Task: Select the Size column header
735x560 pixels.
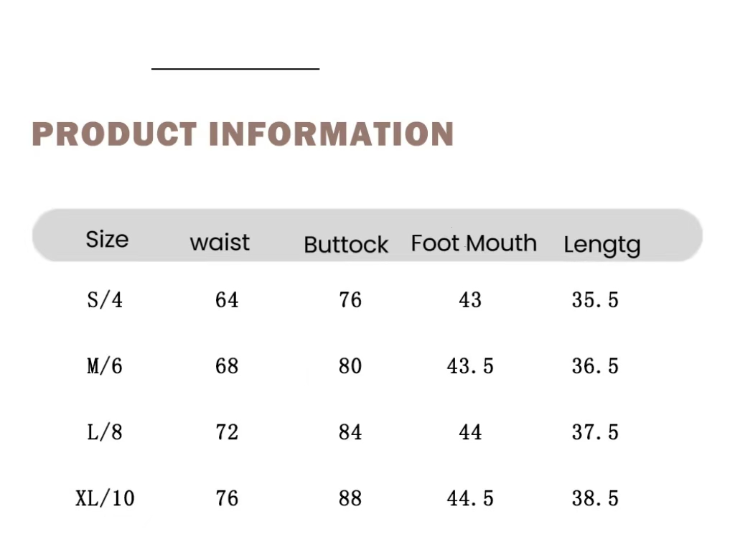Action: click(x=107, y=239)
